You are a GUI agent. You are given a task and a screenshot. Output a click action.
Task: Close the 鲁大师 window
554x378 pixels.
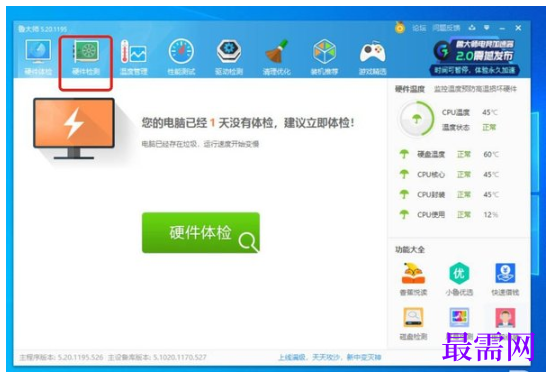click(518, 28)
